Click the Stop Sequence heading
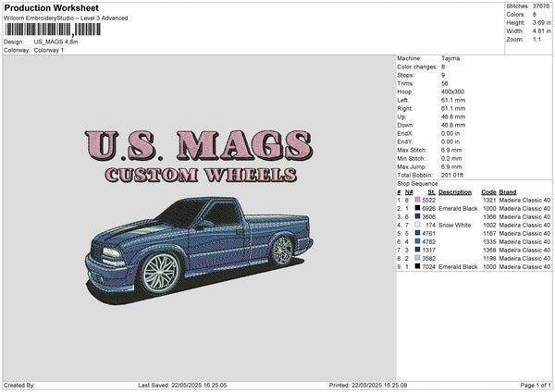Screen dimensions: 555x392 pos(418,184)
